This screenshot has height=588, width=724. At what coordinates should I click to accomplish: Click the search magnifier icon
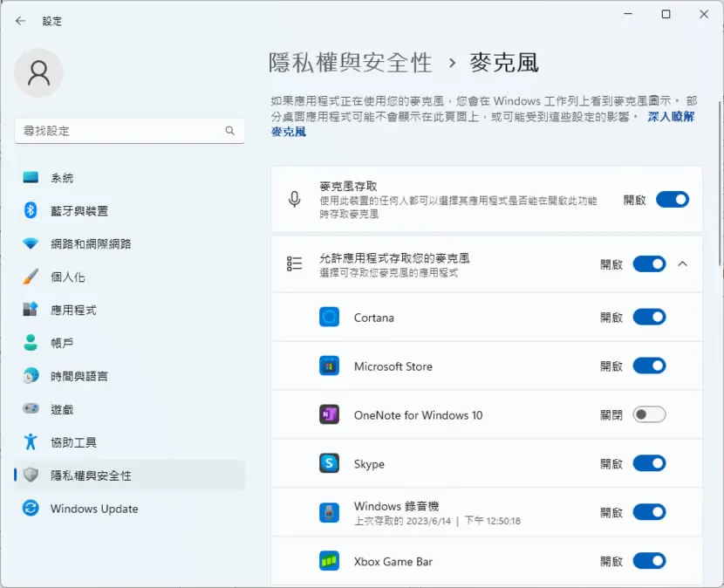click(229, 131)
